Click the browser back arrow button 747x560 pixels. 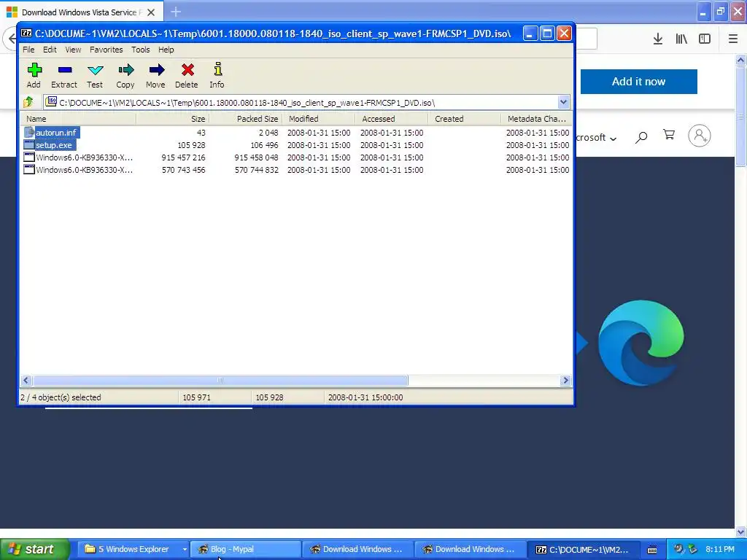pos(10,39)
